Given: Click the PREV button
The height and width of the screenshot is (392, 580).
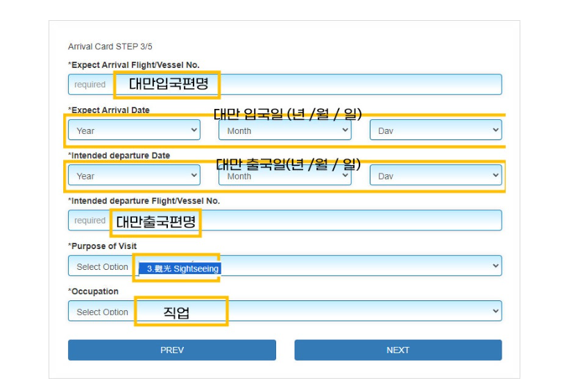Looking at the screenshot, I should (172, 350).
